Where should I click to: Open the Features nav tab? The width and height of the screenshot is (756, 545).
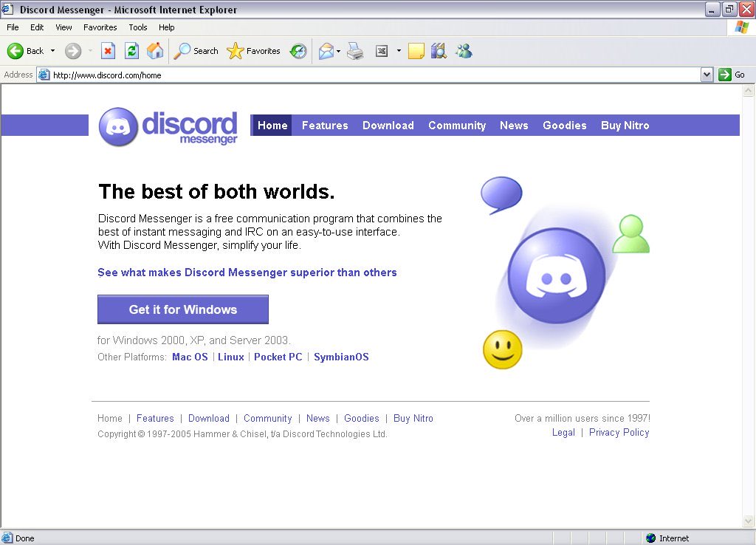tap(325, 126)
